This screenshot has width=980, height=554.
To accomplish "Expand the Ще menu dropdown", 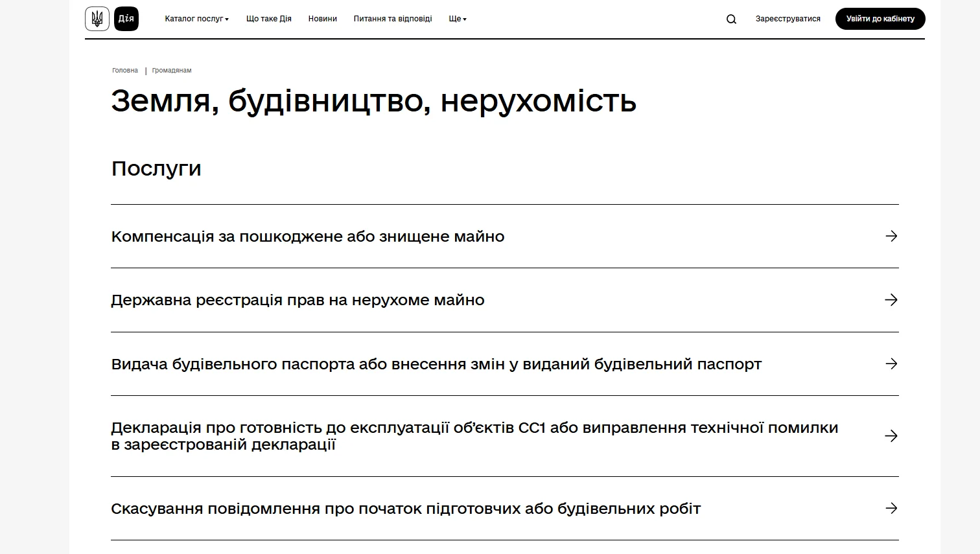I will click(x=458, y=19).
